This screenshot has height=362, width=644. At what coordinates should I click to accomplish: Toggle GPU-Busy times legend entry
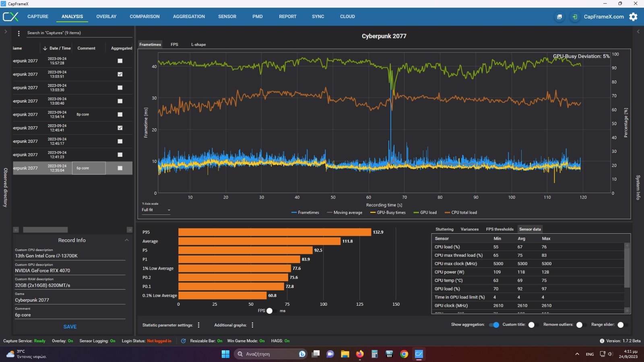(x=388, y=213)
